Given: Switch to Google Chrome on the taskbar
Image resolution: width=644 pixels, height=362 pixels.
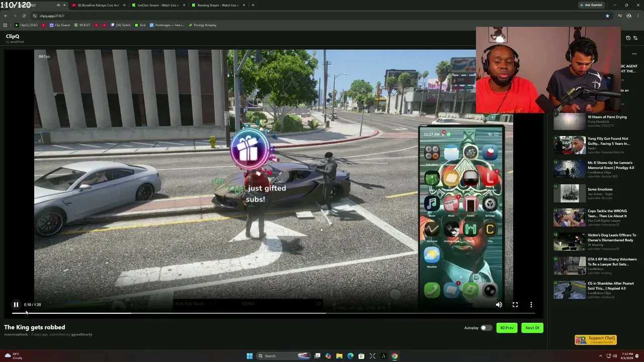Looking at the screenshot, I should click(x=394, y=356).
